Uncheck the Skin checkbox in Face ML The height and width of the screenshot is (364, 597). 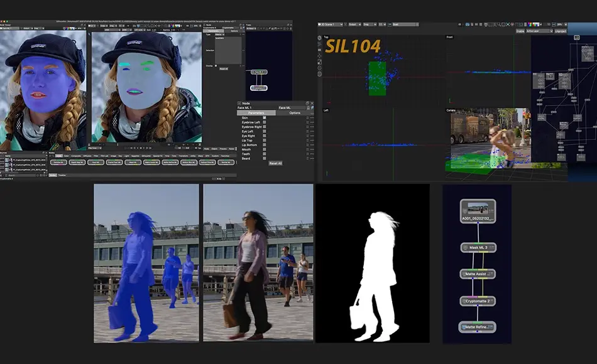pos(264,118)
